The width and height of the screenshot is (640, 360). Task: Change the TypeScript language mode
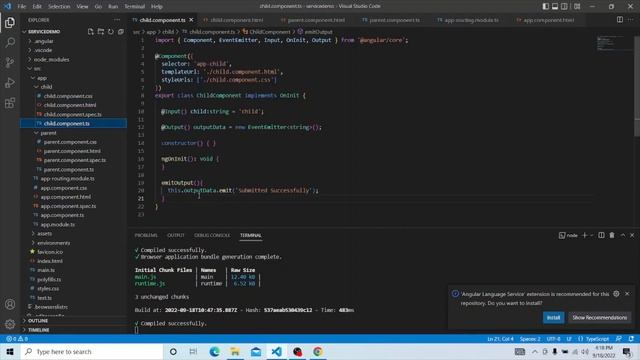(597, 339)
